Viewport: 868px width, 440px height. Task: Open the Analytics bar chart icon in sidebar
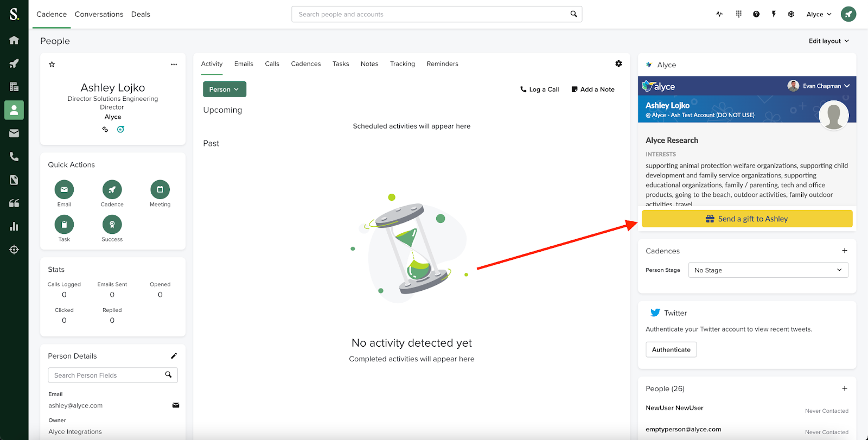[x=14, y=226]
